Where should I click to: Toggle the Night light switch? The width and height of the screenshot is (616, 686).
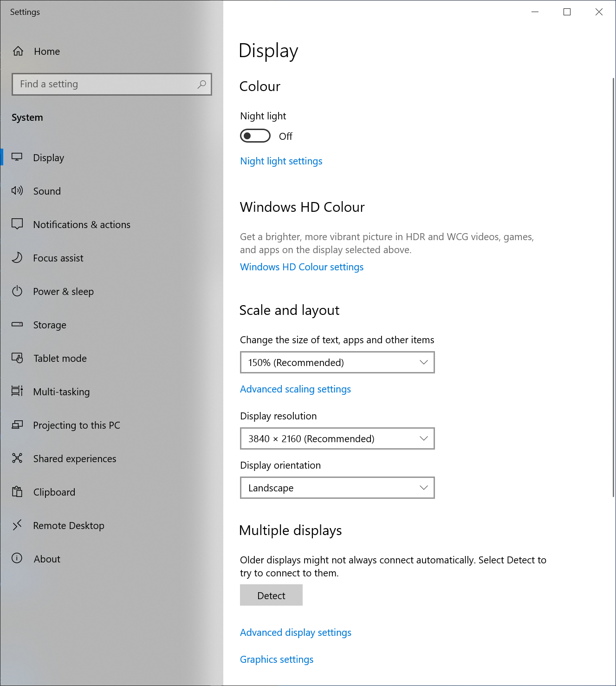255,136
